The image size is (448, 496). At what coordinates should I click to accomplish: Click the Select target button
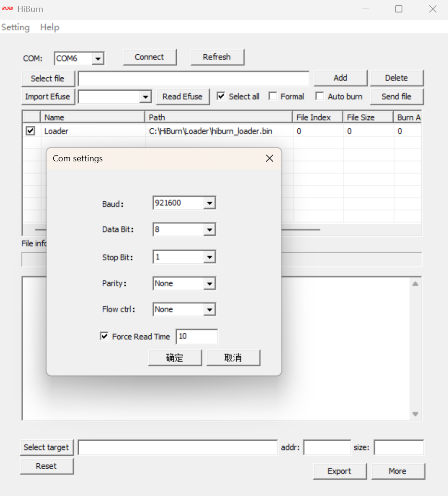tap(47, 448)
